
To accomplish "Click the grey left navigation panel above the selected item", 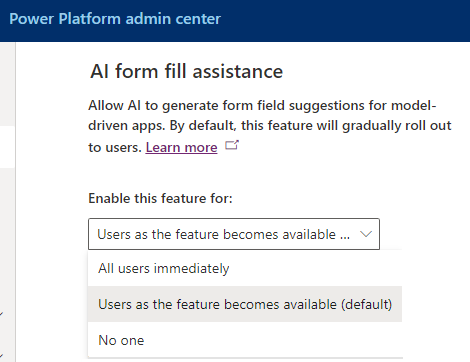I will pyautogui.click(x=7, y=84).
